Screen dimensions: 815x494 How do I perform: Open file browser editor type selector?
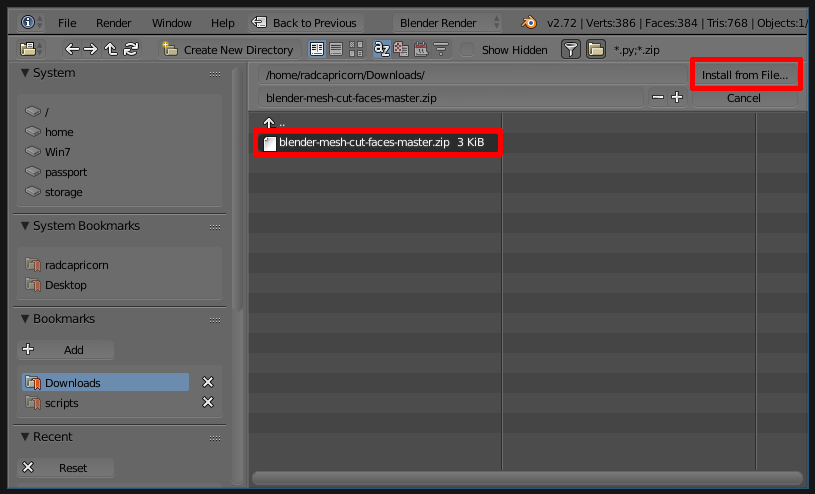(31, 49)
